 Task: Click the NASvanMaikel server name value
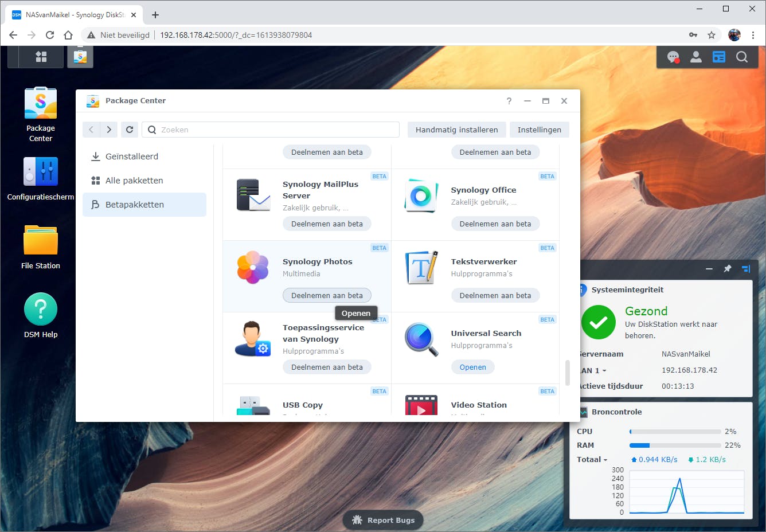pyautogui.click(x=686, y=354)
